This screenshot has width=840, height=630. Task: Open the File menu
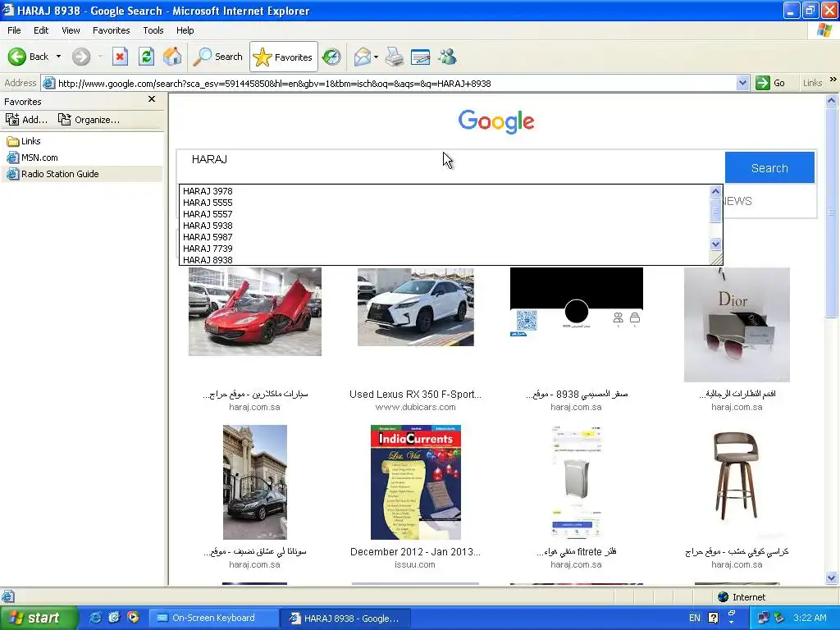pyautogui.click(x=14, y=30)
